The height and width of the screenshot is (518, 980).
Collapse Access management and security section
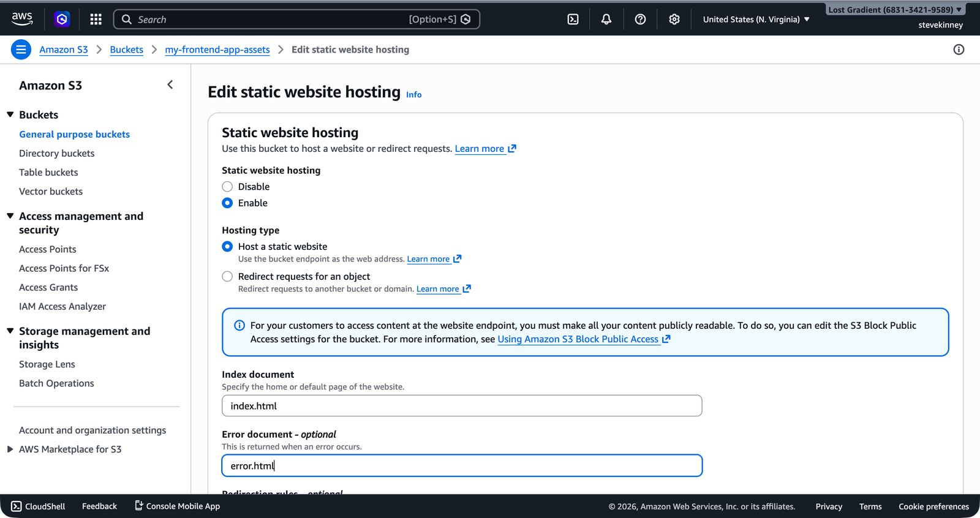tap(10, 216)
